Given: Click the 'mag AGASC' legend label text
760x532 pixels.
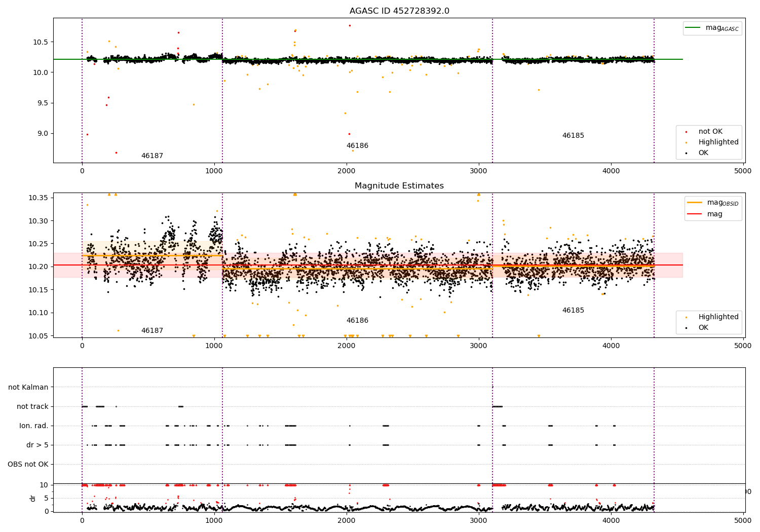Looking at the screenshot, I should 722,28.
